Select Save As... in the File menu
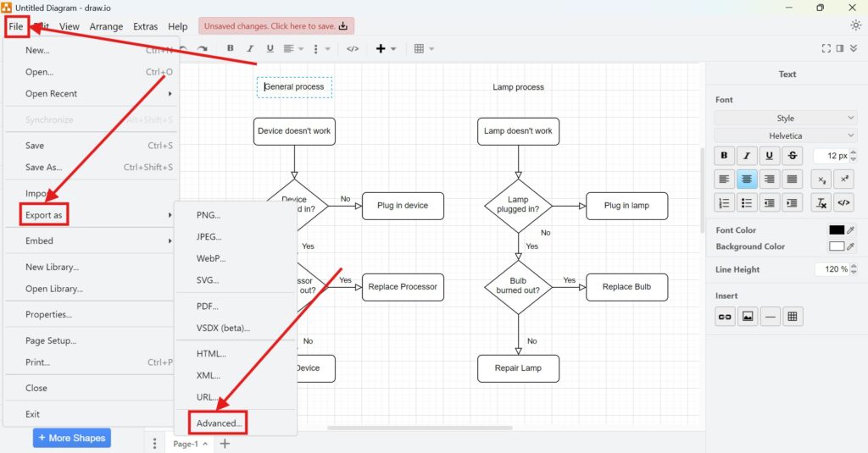Screen dimensions: 868x453 [44, 168]
